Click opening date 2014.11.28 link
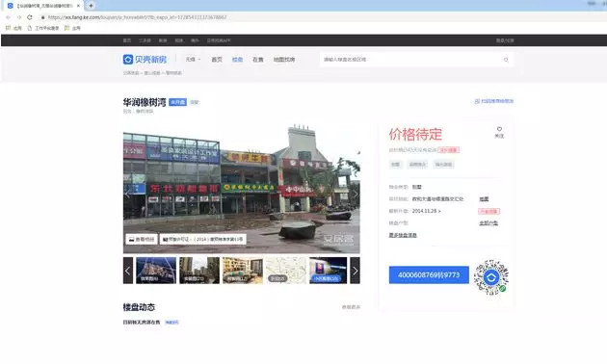607x364 pixels. pos(426,211)
